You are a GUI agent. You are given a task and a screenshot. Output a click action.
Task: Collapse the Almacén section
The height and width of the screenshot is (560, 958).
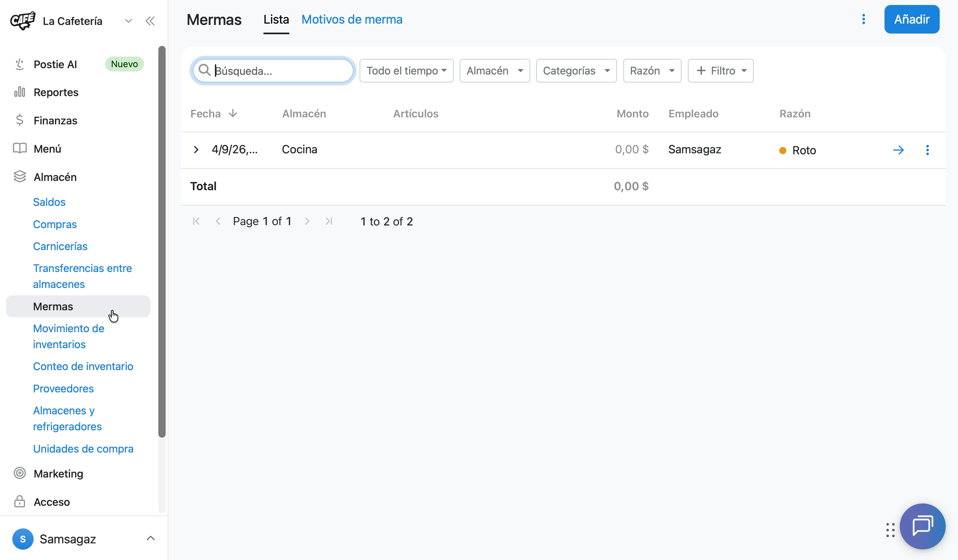(x=78, y=177)
